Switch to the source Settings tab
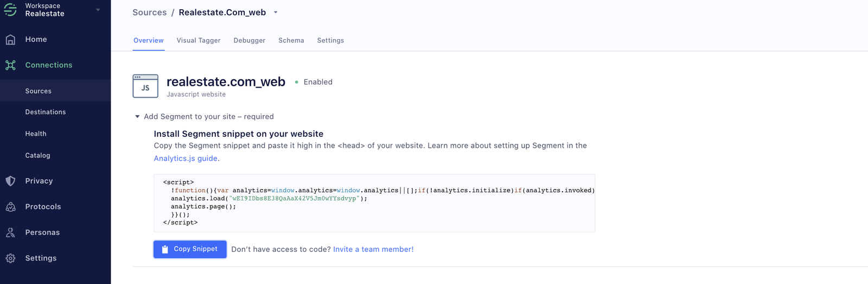The height and width of the screenshot is (284, 868). tap(330, 40)
